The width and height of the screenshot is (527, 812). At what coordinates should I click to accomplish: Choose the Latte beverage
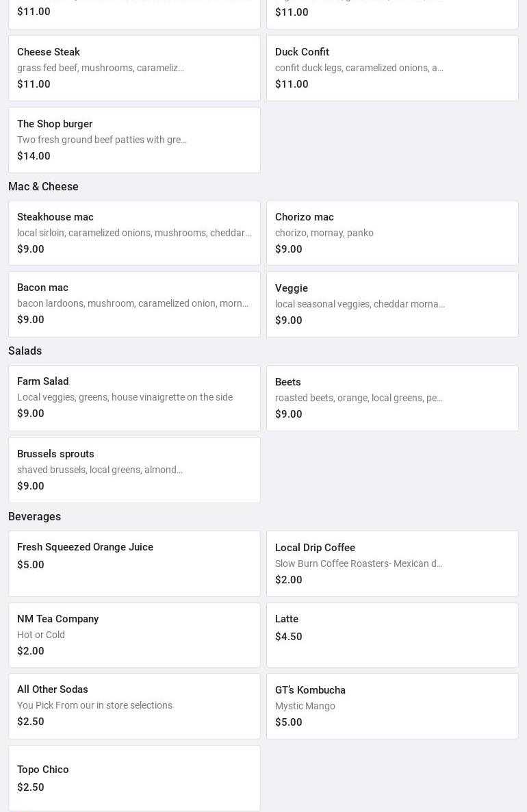[392, 635]
